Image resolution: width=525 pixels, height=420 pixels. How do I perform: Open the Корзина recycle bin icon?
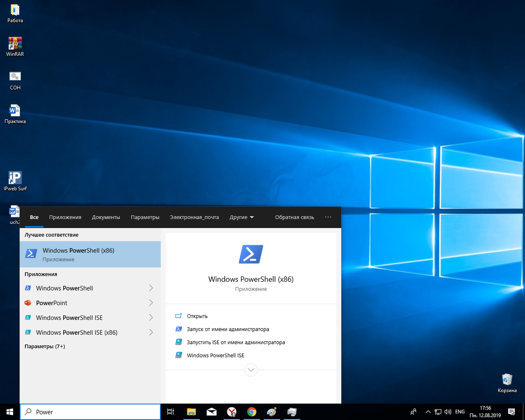point(507,383)
